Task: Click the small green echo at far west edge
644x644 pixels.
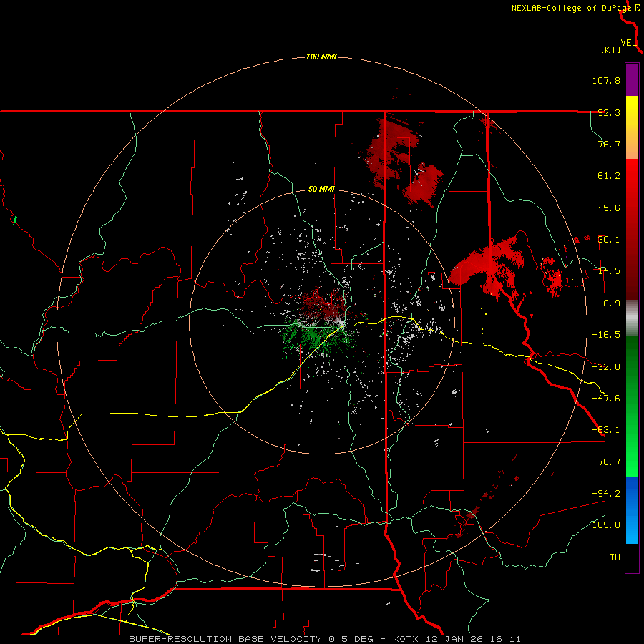Action: [15, 220]
